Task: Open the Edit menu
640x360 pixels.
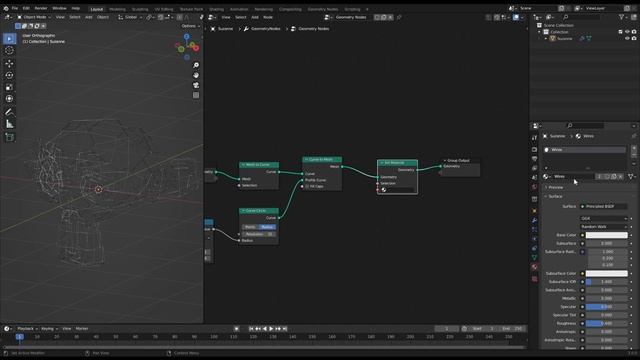Action: point(26,8)
